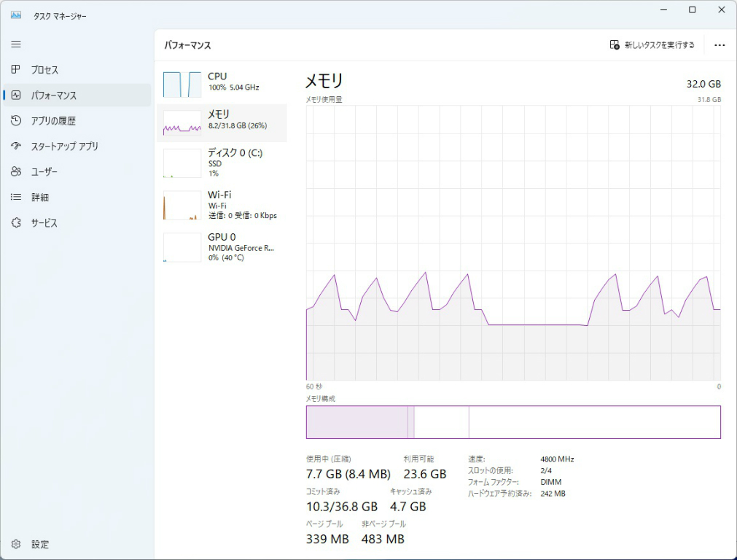Open 設定 label at sidebar bottom
This screenshot has width=737, height=560.
(40, 545)
